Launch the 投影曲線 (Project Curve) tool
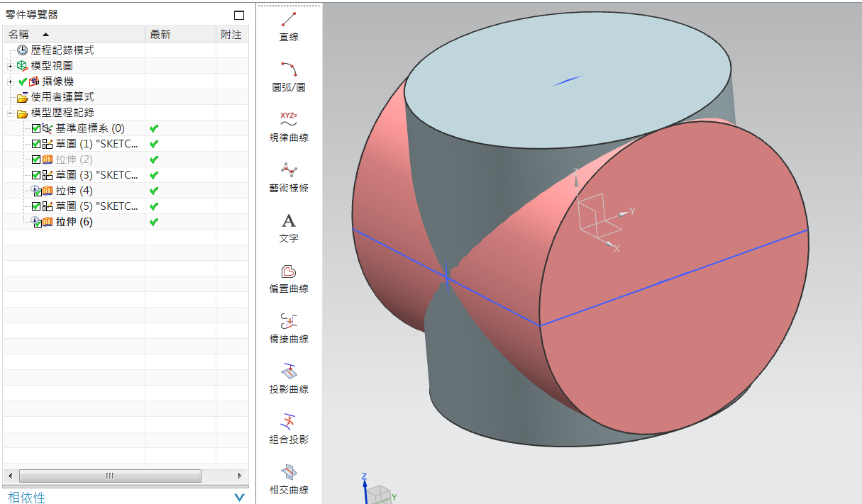Image resolution: width=862 pixels, height=504 pixels. (x=289, y=379)
